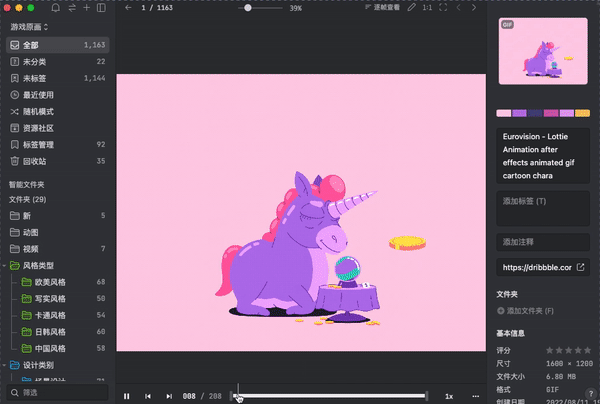Rate with the first star
The image size is (600, 404).
pos(550,350)
